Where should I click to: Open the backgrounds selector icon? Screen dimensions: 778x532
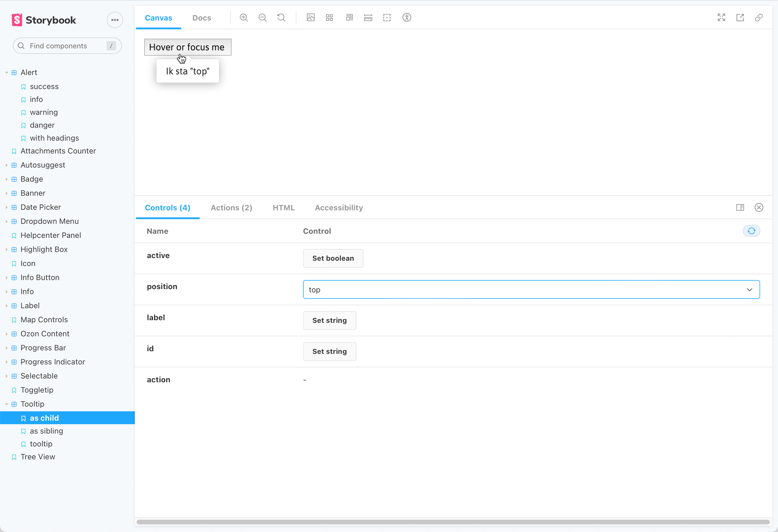point(311,17)
